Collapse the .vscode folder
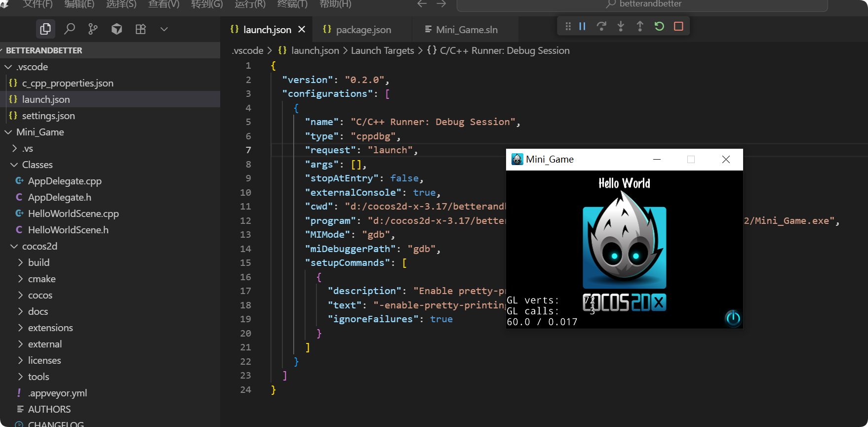 pyautogui.click(x=110, y=67)
